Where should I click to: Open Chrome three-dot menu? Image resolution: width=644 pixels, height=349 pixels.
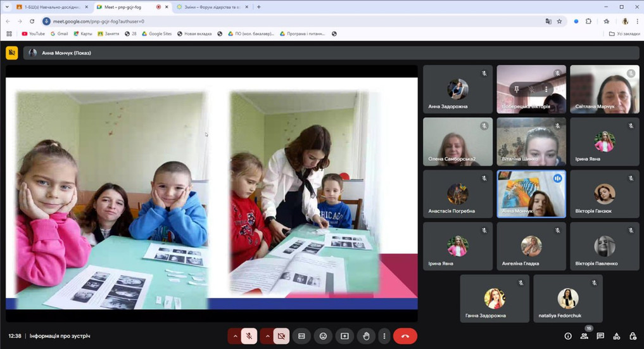(x=638, y=22)
